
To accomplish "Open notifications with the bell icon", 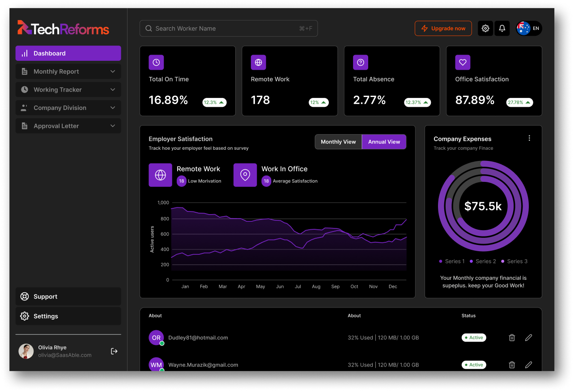I will coord(502,28).
